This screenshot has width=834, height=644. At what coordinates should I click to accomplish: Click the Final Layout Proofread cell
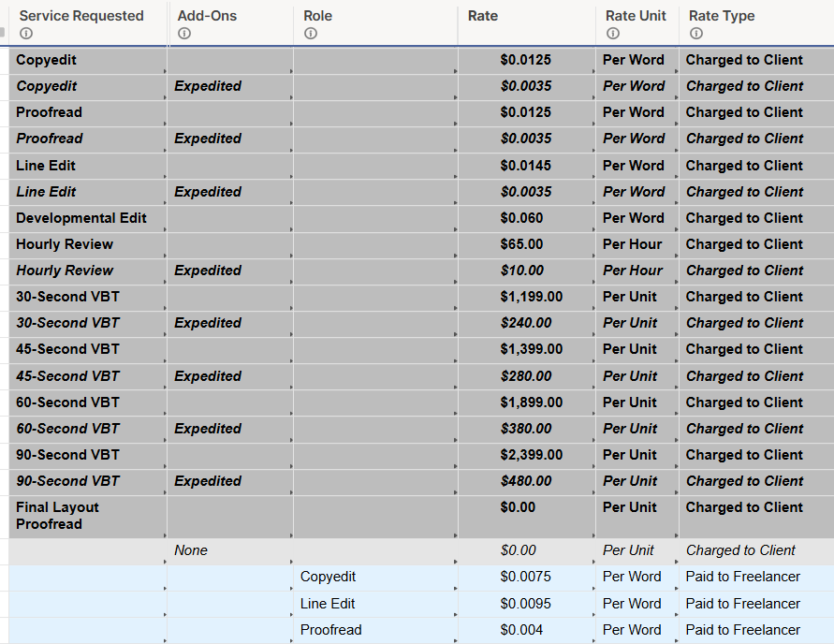(88, 517)
